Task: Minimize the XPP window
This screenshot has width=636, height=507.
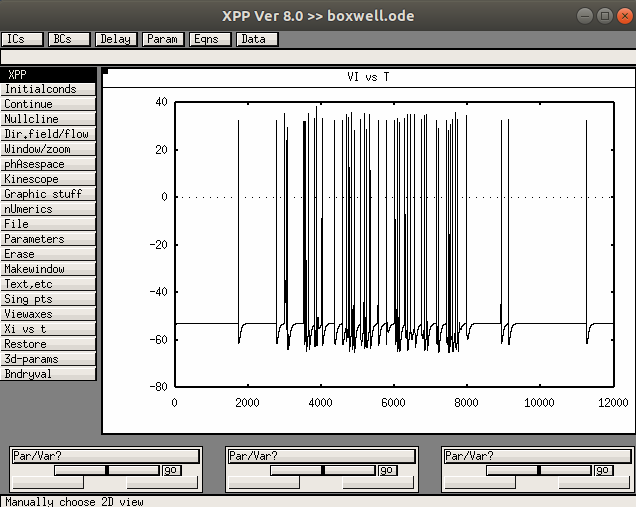Action: (x=584, y=16)
